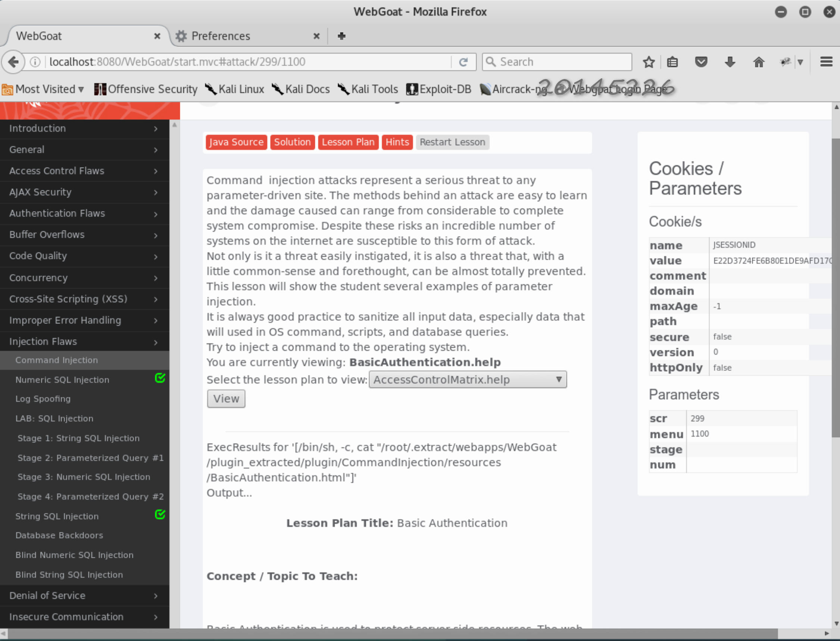Click the green check beside String SQL Injection
Screen dimensions: 840x641
coord(160,515)
